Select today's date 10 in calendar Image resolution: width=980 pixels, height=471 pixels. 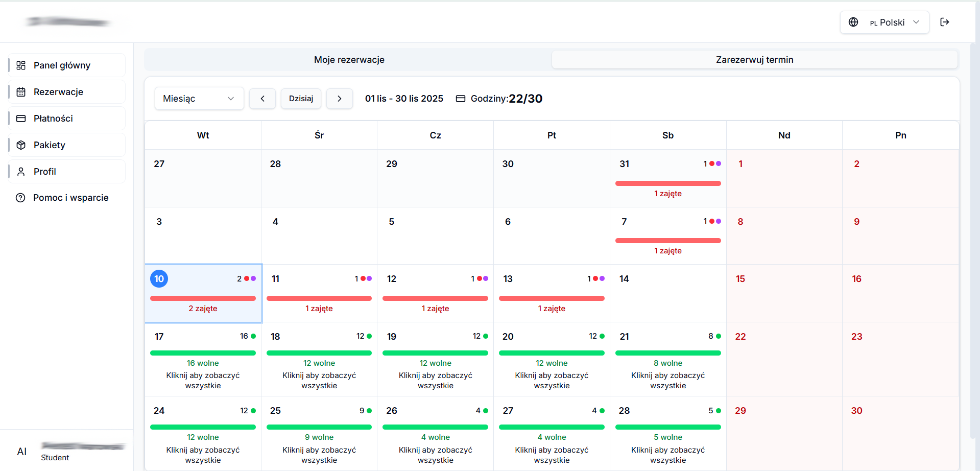click(159, 279)
